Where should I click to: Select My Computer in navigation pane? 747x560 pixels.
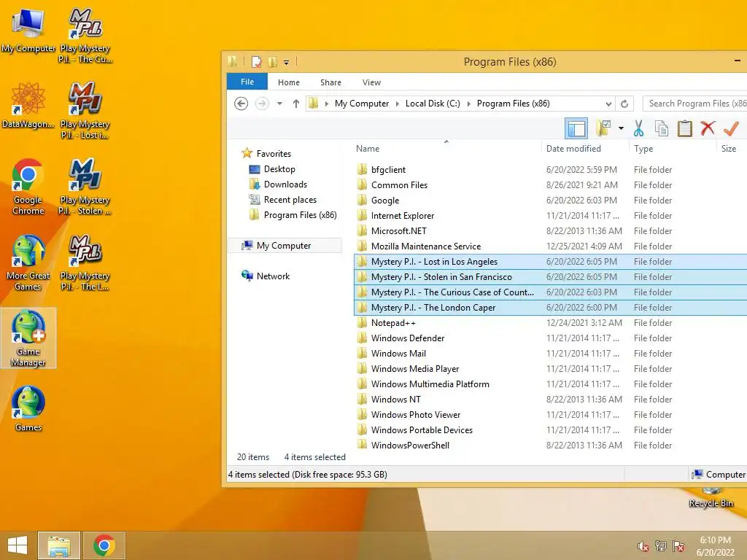click(x=284, y=245)
